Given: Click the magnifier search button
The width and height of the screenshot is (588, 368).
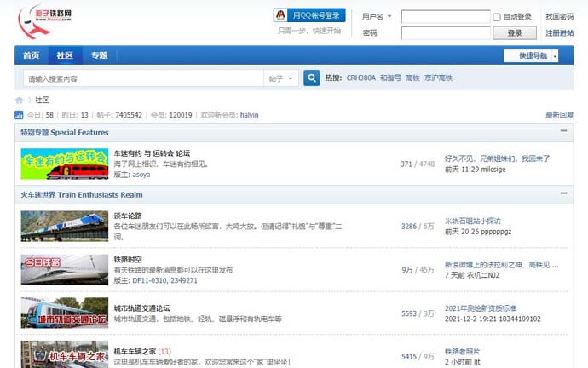Looking at the screenshot, I should tap(311, 78).
